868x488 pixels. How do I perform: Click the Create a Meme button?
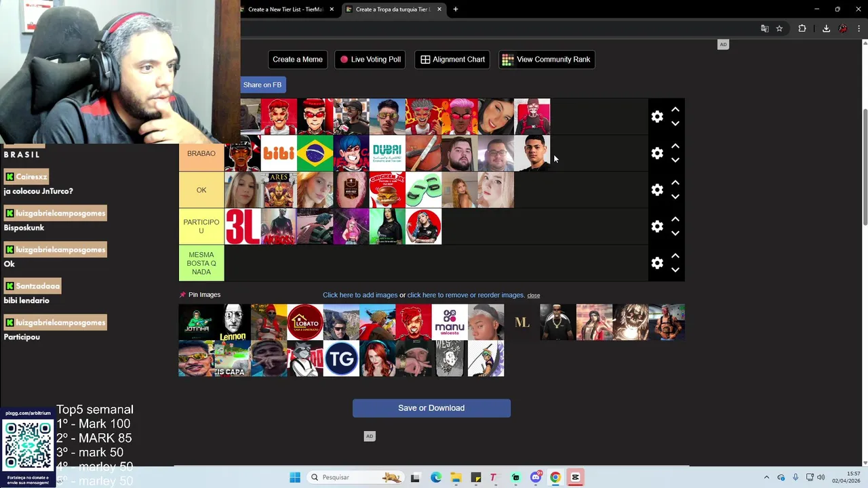298,60
